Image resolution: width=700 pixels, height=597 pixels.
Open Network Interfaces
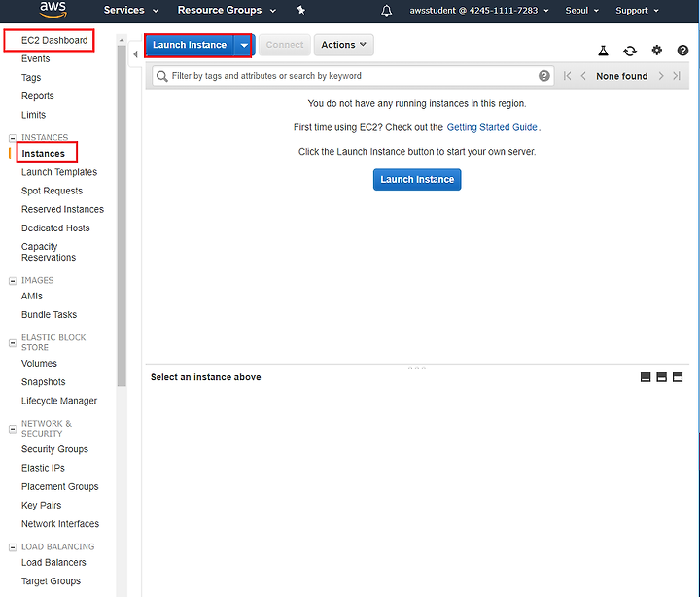pos(60,524)
